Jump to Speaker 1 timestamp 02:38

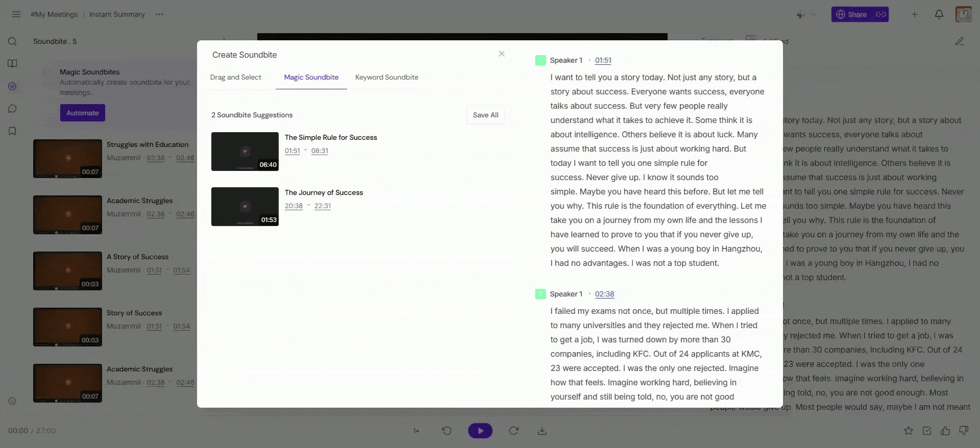[x=604, y=294]
